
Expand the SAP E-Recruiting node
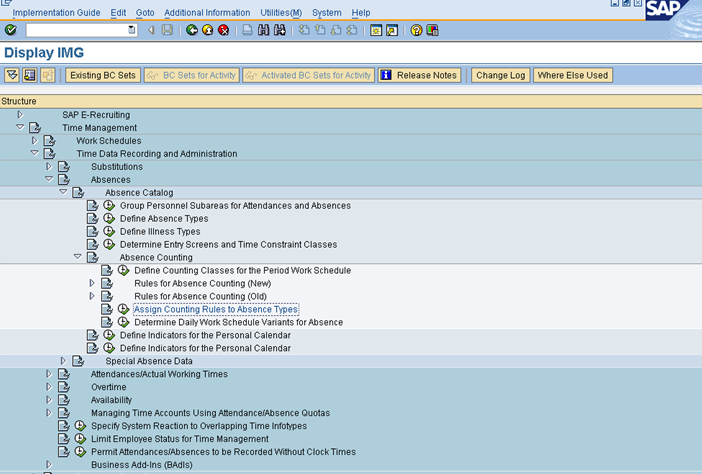(x=20, y=115)
